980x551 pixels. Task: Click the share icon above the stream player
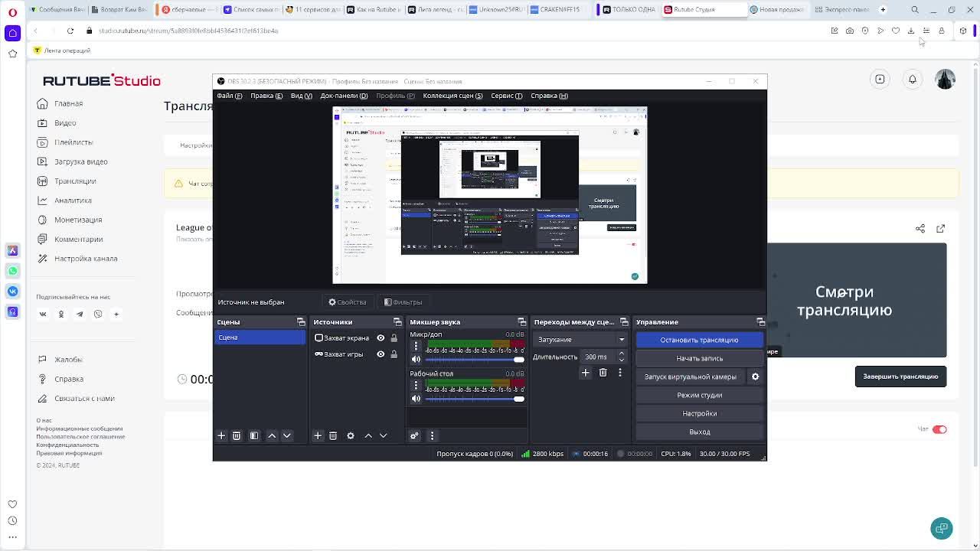pyautogui.click(x=920, y=229)
